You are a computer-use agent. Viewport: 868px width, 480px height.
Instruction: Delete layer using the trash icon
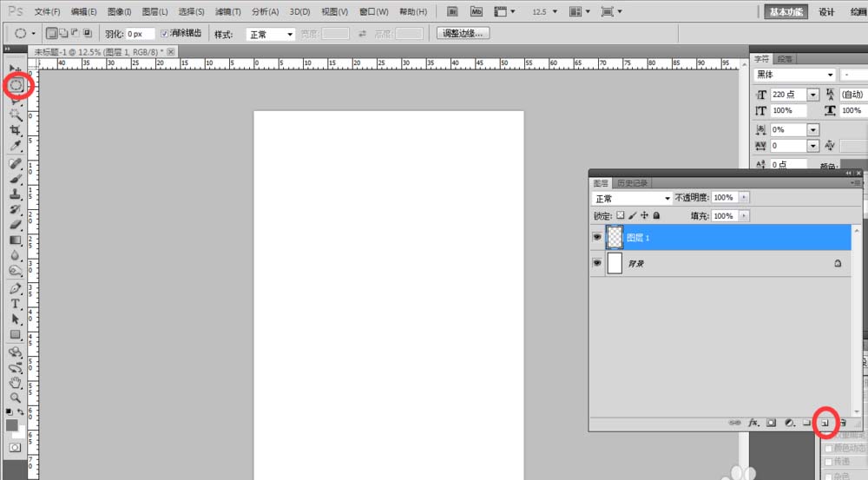pyautogui.click(x=843, y=423)
